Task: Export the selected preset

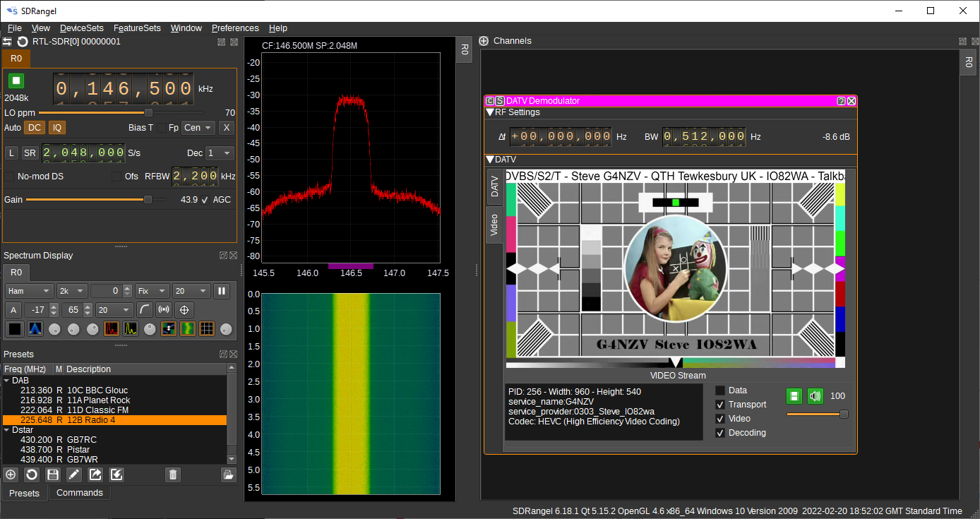Action: pyautogui.click(x=95, y=475)
